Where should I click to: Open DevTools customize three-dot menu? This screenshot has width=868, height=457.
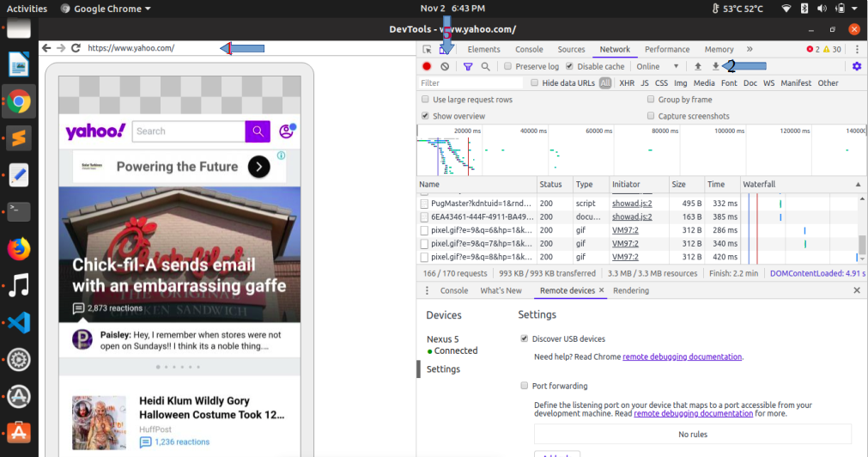tap(857, 49)
